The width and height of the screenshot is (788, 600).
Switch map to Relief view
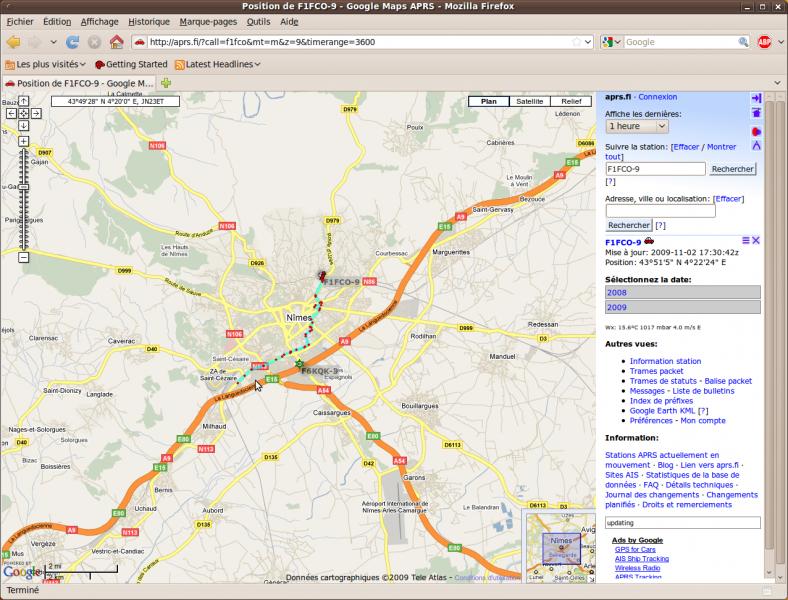[x=571, y=102]
